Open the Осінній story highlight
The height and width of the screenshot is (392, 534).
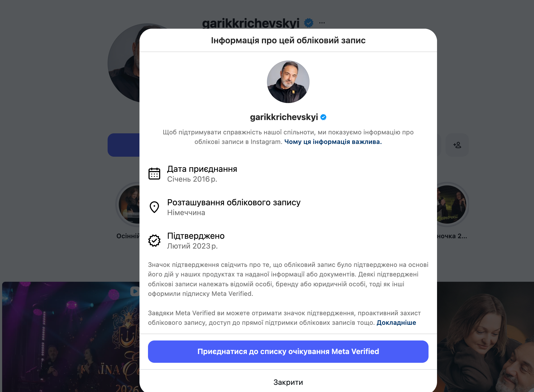(129, 204)
